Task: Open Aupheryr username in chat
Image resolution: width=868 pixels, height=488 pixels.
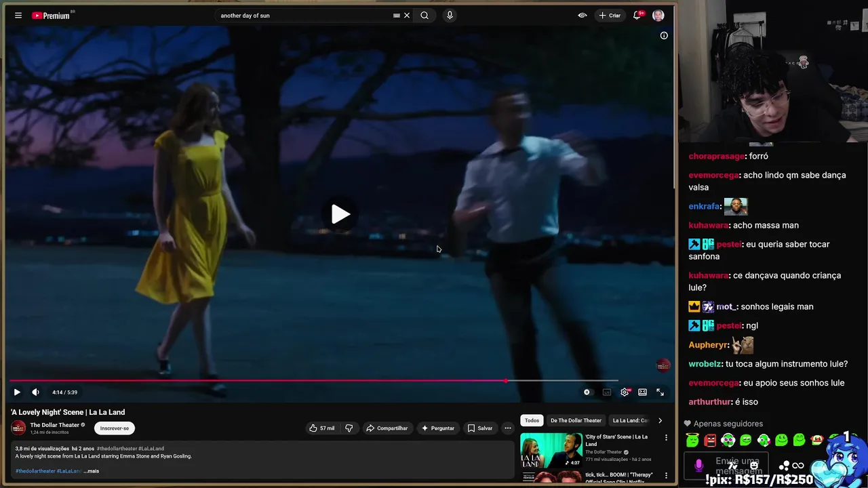Action: [x=709, y=345]
